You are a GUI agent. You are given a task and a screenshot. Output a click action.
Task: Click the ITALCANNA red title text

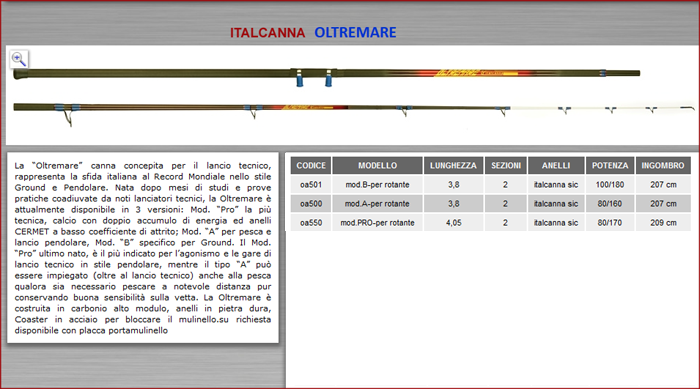267,33
